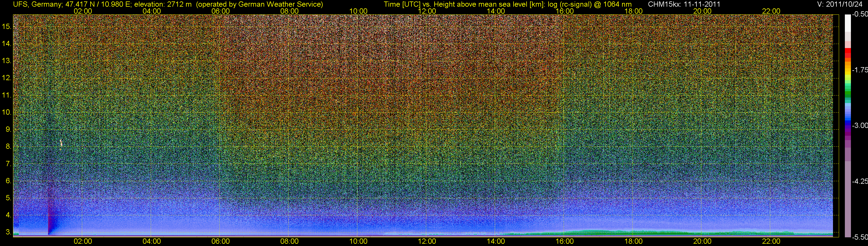Click the 02:00 label on top time axis
The width and height of the screenshot is (868, 246).
tap(82, 11)
